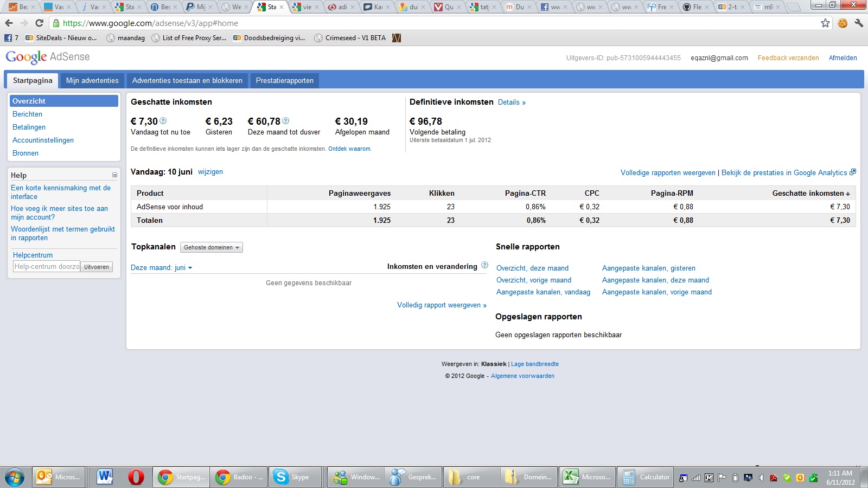Open the Excel window in the taskbar

coord(588,477)
